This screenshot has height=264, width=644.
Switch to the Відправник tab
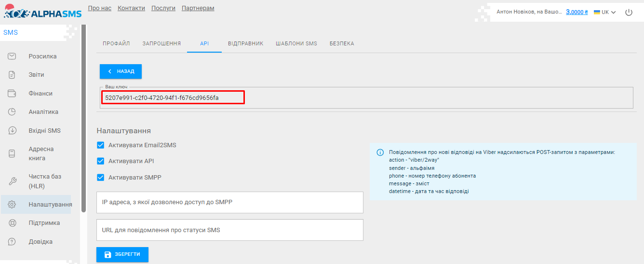tap(245, 43)
